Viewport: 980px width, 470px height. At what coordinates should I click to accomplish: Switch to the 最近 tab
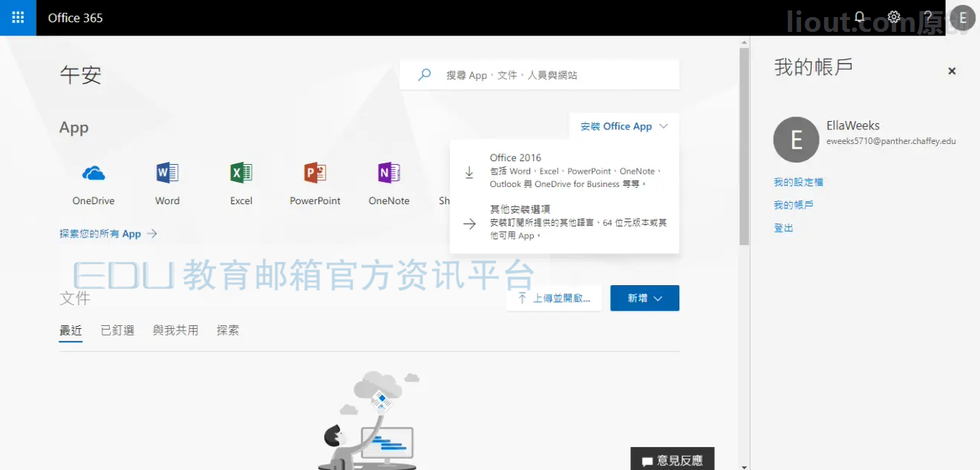pos(71,330)
